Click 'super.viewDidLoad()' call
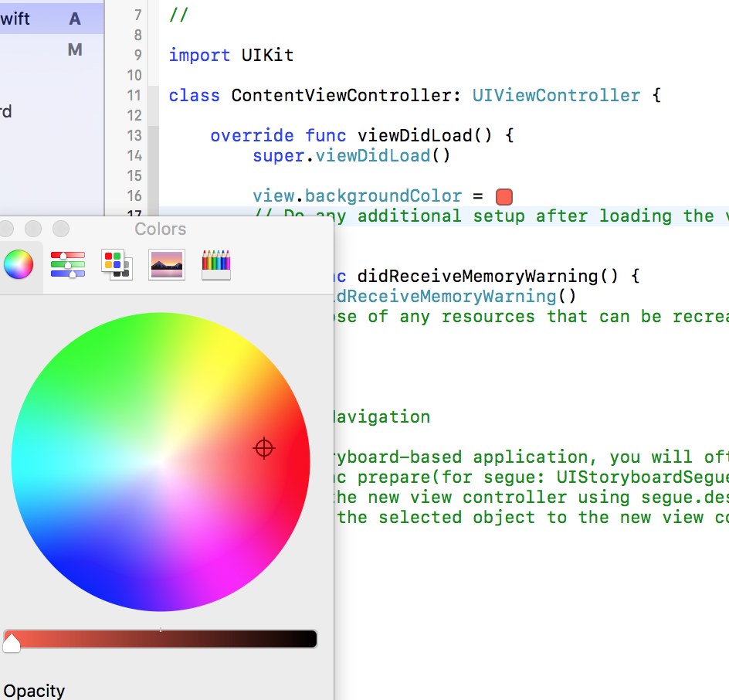Image resolution: width=729 pixels, height=700 pixels. click(351, 156)
